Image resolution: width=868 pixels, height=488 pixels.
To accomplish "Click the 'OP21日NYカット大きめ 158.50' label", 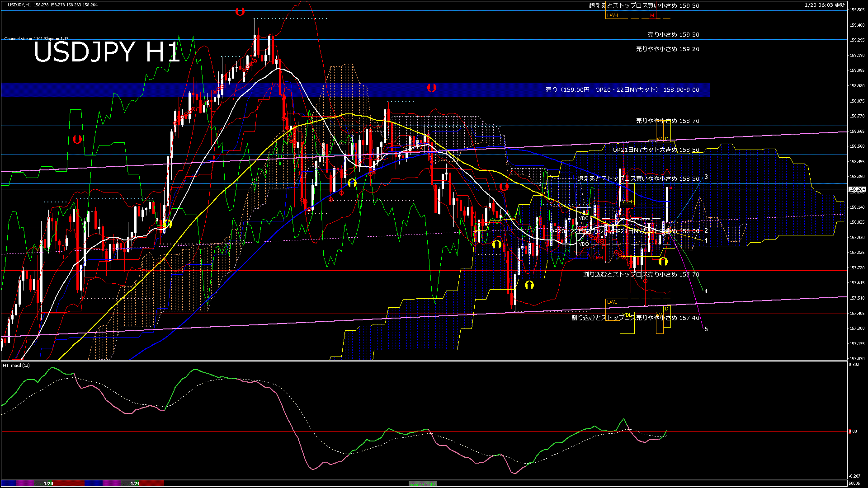I will (x=655, y=150).
